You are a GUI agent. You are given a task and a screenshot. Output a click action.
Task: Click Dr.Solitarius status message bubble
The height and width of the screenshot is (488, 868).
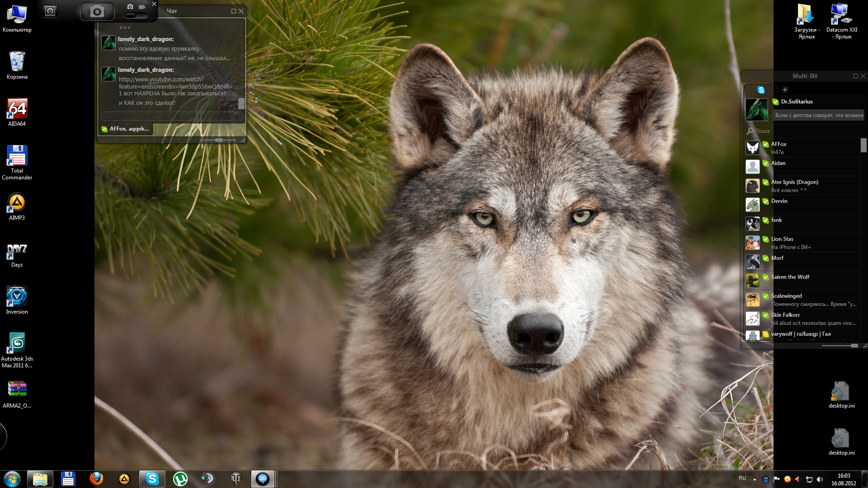[818, 115]
